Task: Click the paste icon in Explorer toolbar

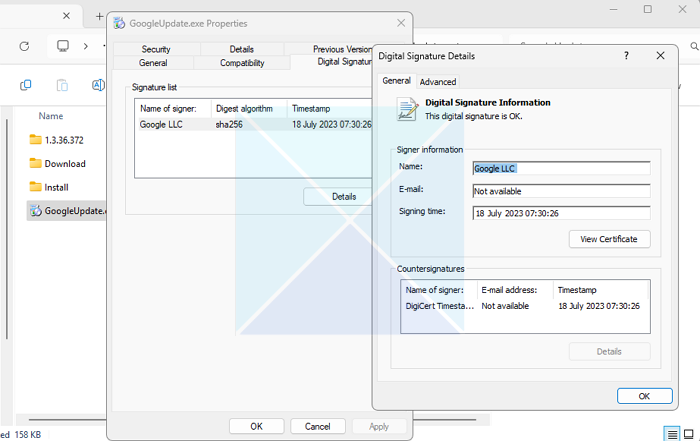Action: click(62, 86)
